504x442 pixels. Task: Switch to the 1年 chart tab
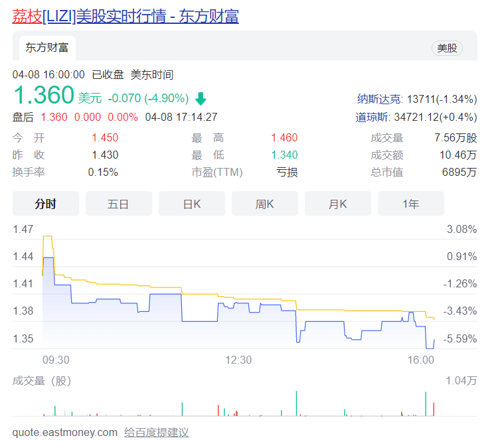pos(411,204)
